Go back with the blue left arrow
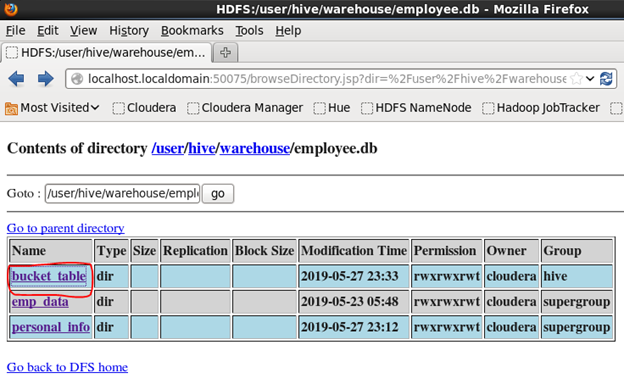The width and height of the screenshot is (625, 375). pyautogui.click(x=16, y=79)
